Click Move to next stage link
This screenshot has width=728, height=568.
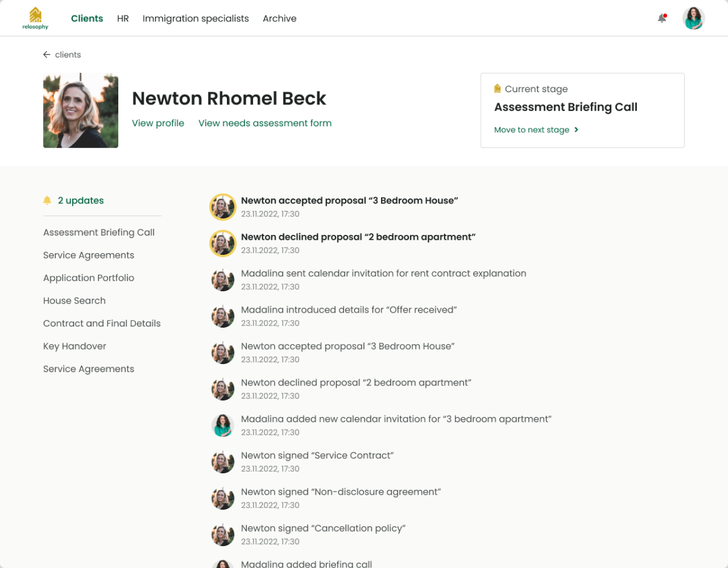pyautogui.click(x=531, y=129)
